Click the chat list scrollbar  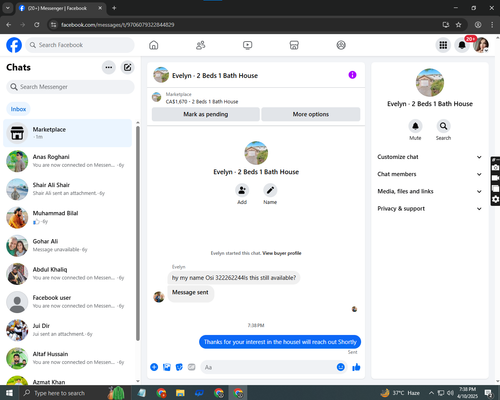click(x=138, y=233)
